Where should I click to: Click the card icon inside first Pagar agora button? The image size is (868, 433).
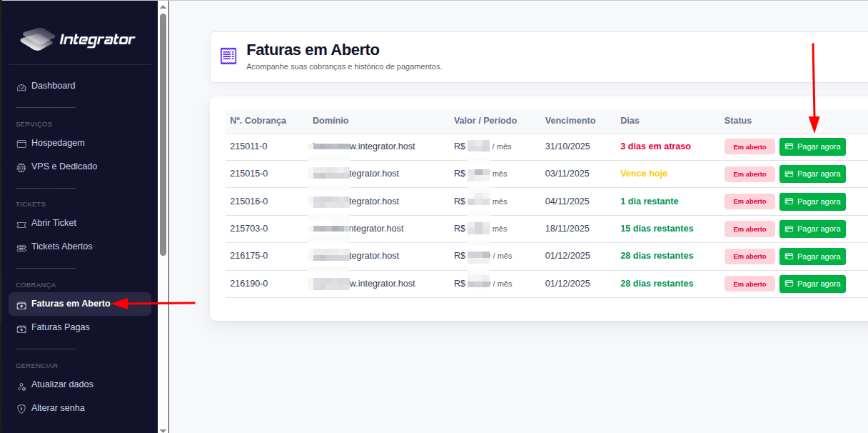click(789, 146)
